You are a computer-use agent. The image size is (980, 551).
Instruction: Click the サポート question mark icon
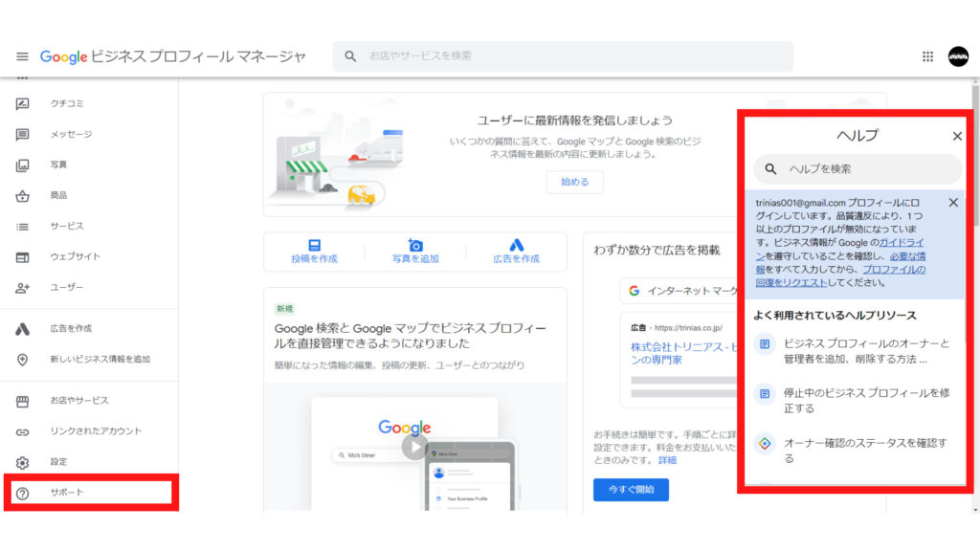point(23,493)
